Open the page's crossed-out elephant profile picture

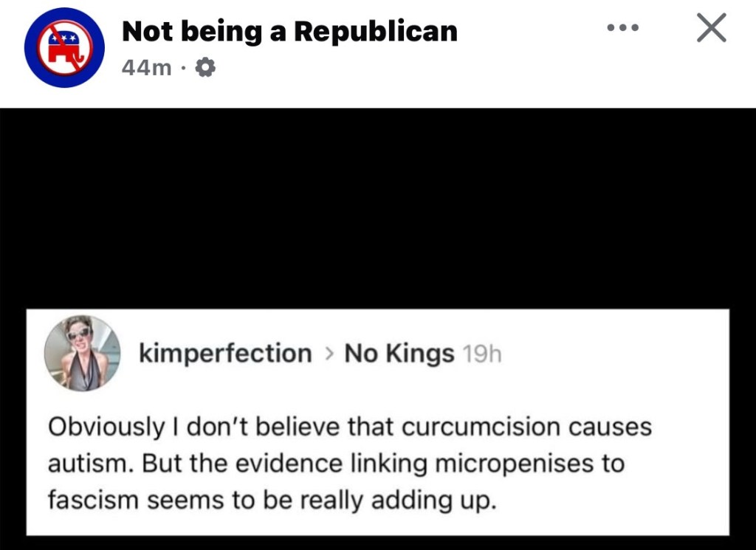point(64,48)
